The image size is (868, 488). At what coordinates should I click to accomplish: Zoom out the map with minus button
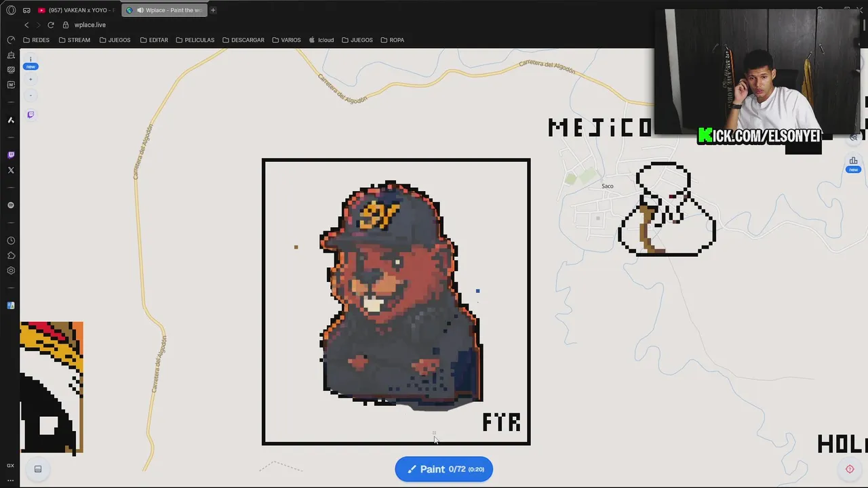[31, 96]
